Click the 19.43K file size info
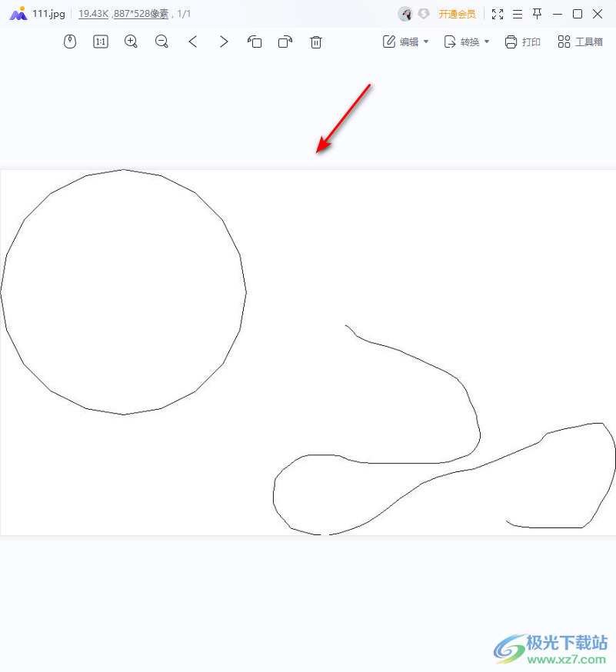The width and height of the screenshot is (616, 672). (x=93, y=14)
